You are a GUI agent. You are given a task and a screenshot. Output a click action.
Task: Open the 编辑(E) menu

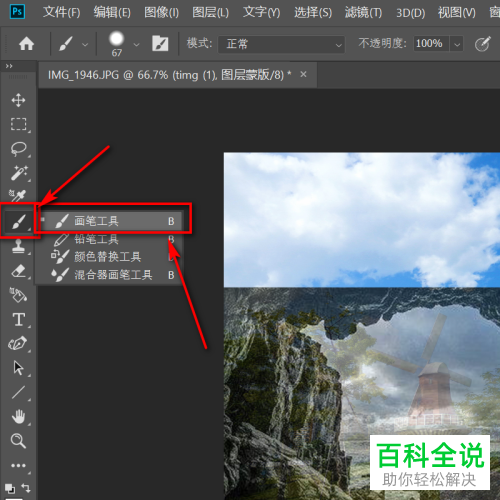tap(112, 12)
